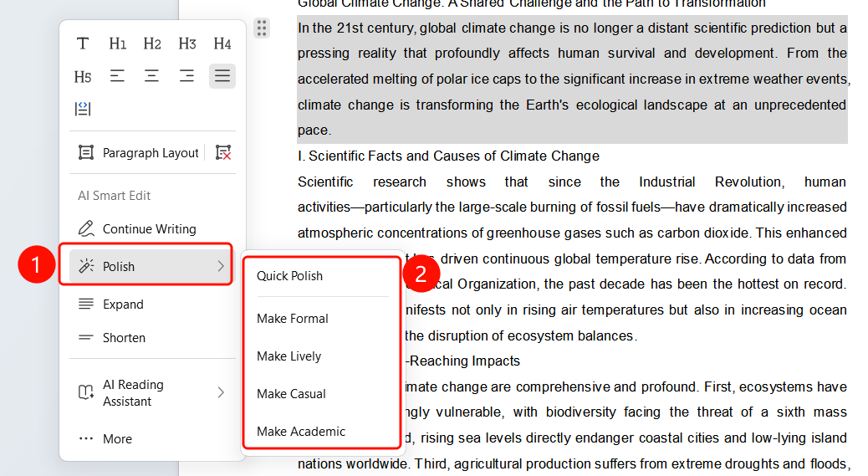
Task: Click the line spacing icon below H5
Action: (83, 109)
